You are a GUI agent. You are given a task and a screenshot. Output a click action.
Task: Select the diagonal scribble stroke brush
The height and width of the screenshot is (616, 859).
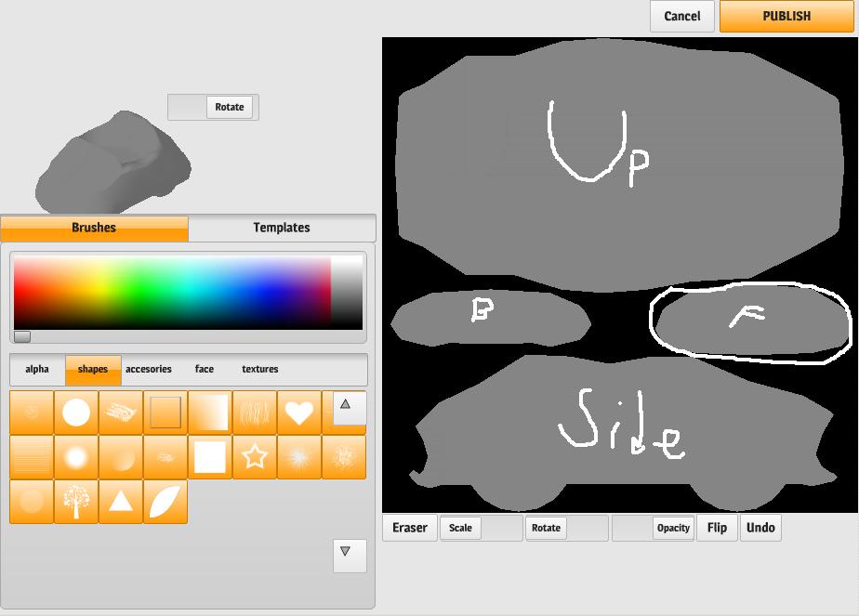121,413
